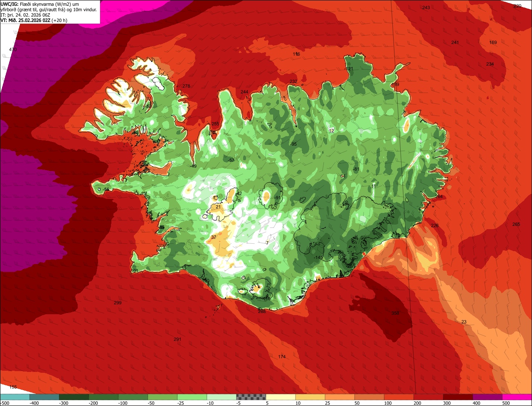Click the inland map value '64'

(x=343, y=176)
